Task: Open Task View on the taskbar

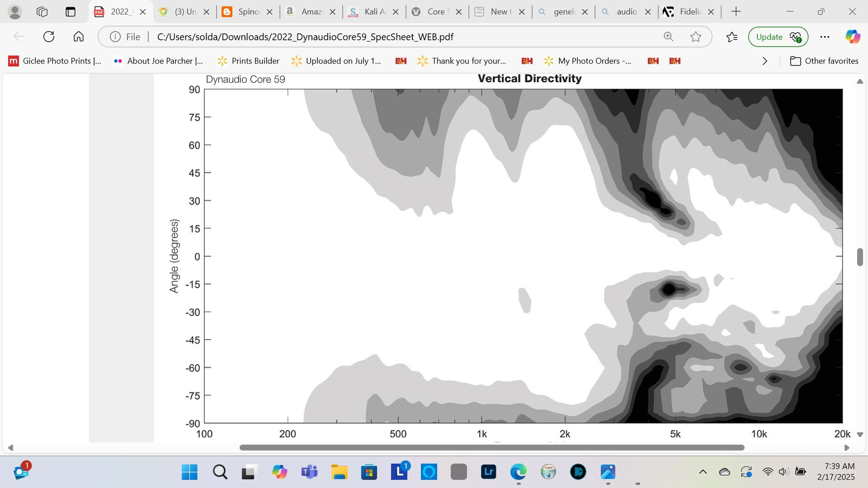Action: click(249, 472)
